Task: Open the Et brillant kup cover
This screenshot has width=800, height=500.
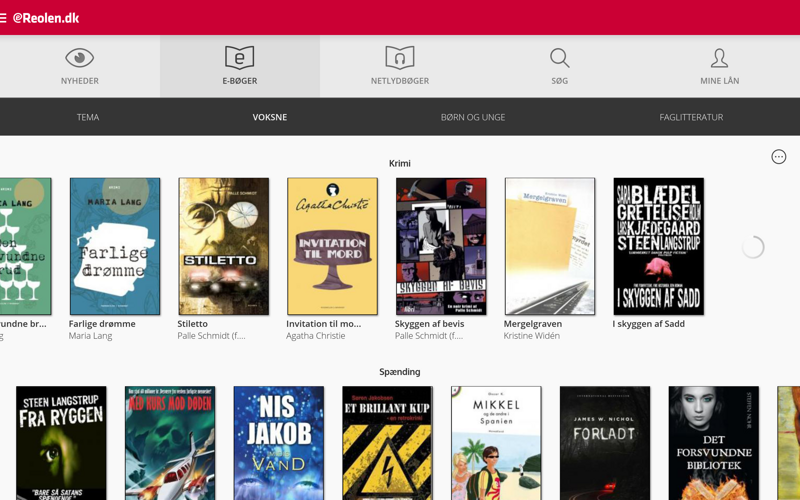Action: (x=387, y=443)
